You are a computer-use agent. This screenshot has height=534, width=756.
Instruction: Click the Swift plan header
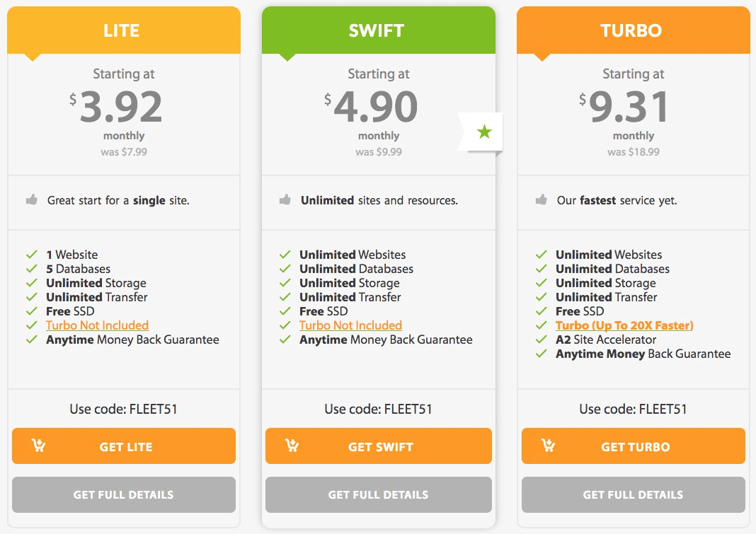point(378,31)
